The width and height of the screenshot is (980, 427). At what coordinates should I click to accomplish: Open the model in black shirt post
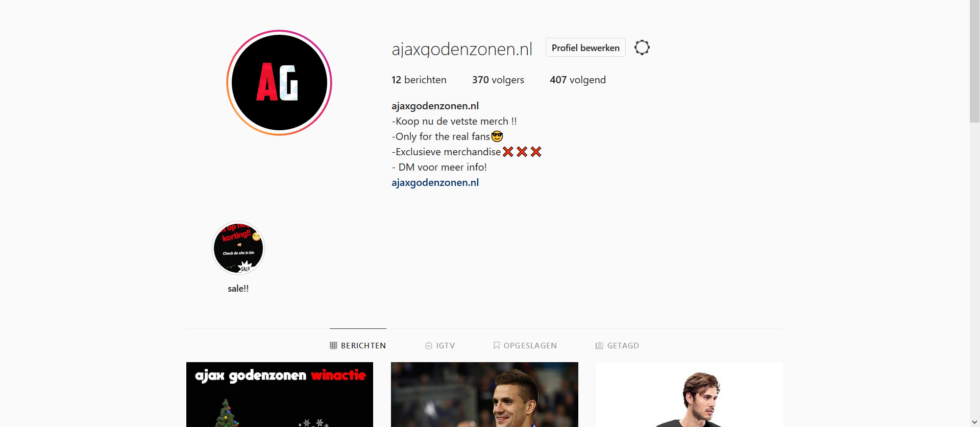coord(690,394)
